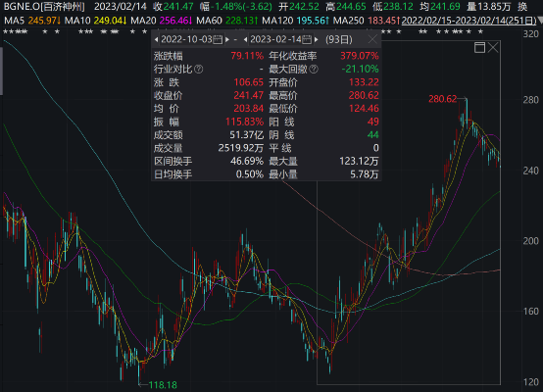Click help icon beside 行业对比
This screenshot has width=543, height=392.
[198, 70]
